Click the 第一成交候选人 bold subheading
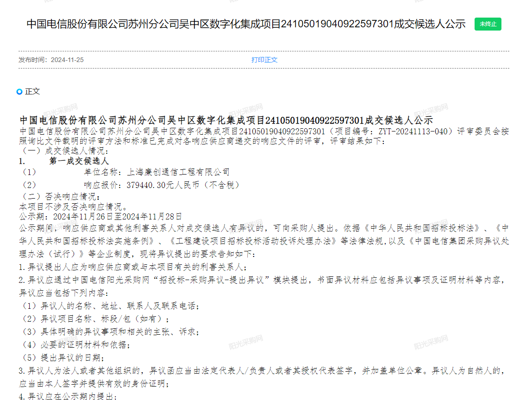The image size is (532, 400). (79, 161)
